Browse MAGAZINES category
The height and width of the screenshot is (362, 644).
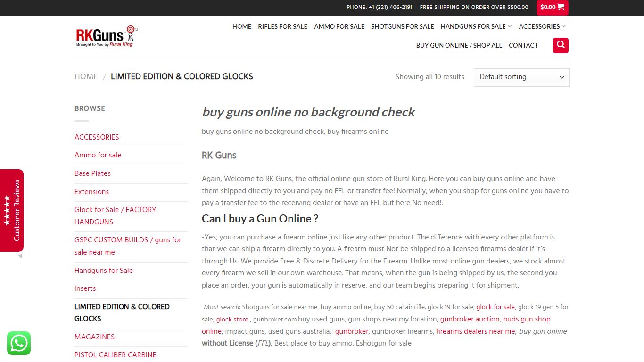[94, 337]
